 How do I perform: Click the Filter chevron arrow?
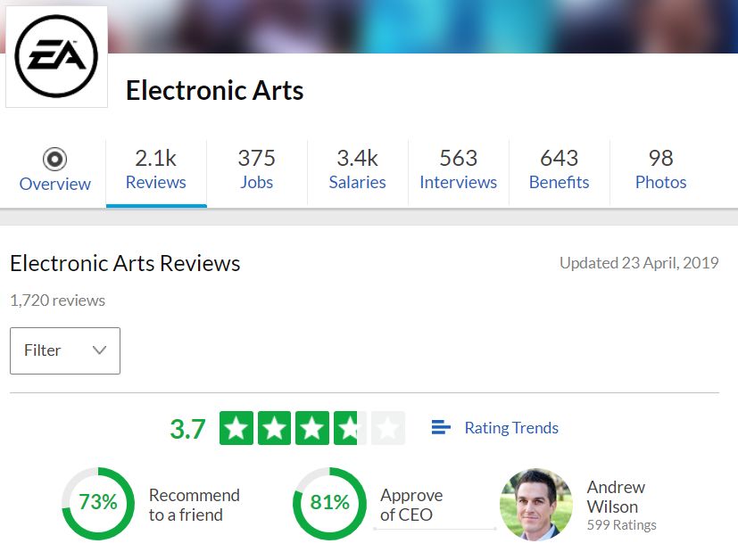99,350
